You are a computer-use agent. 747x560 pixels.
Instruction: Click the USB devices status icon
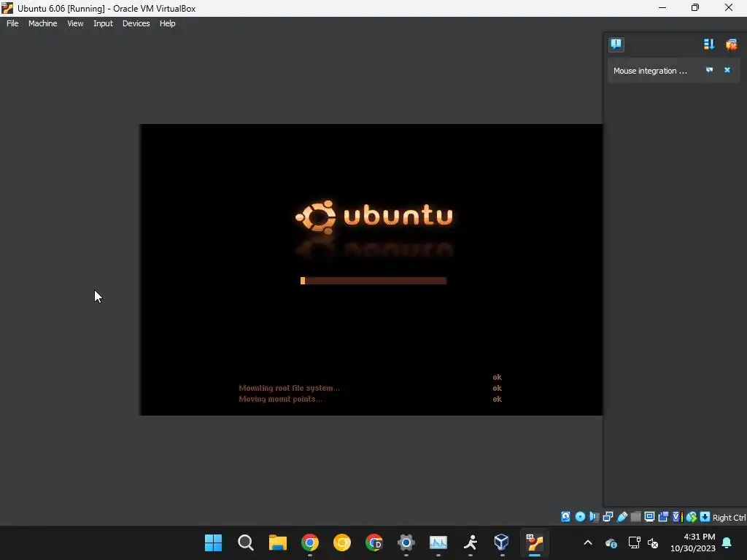(x=622, y=517)
